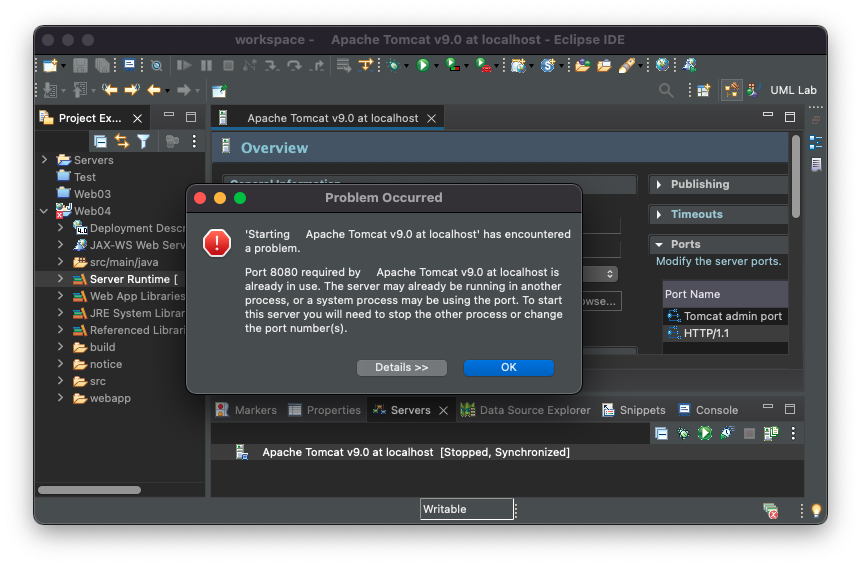Screen dimensions: 861x566
Task: Click the pin editor toolbar icon
Action: coord(219,91)
